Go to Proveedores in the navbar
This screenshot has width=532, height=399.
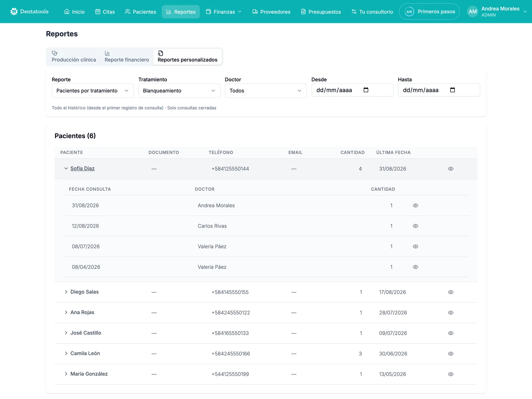click(271, 12)
